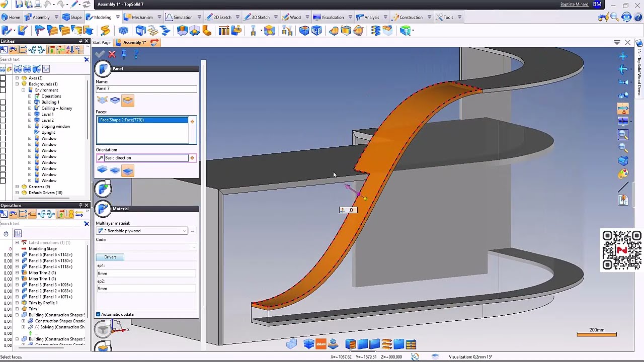This screenshot has height=362, width=644.
Task: Toggle visibility checkbox for Ceilling + Joinery
Action: pos(3,108)
